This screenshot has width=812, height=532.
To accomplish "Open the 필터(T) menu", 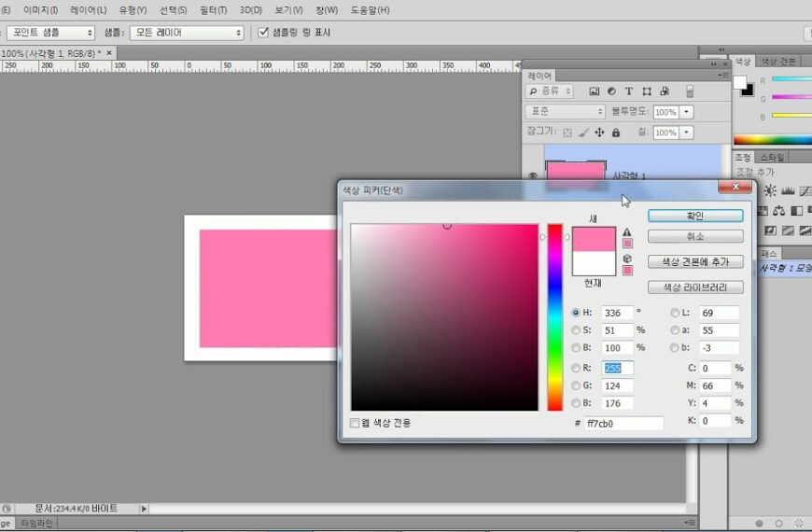I will pyautogui.click(x=214, y=10).
